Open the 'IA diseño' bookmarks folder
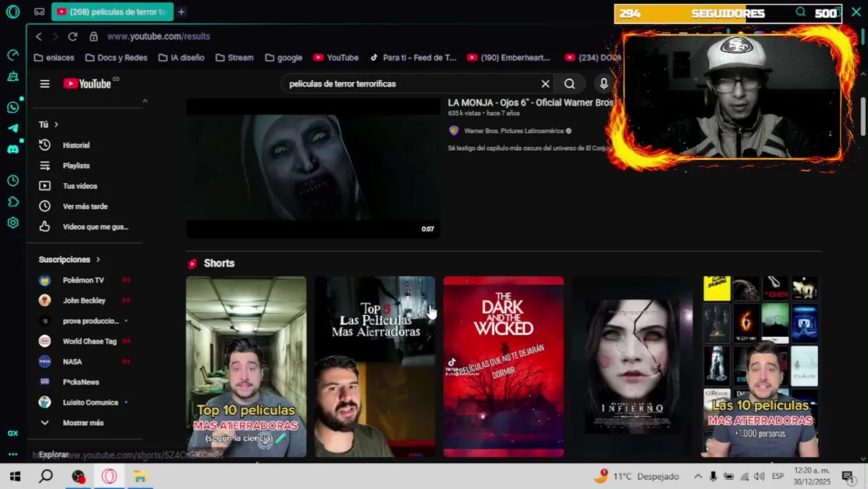The height and width of the screenshot is (489, 868). (x=181, y=58)
